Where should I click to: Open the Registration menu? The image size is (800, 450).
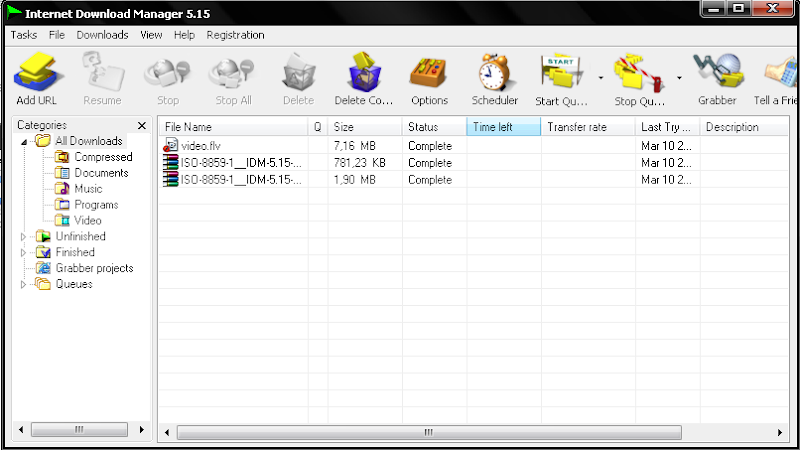pos(235,35)
